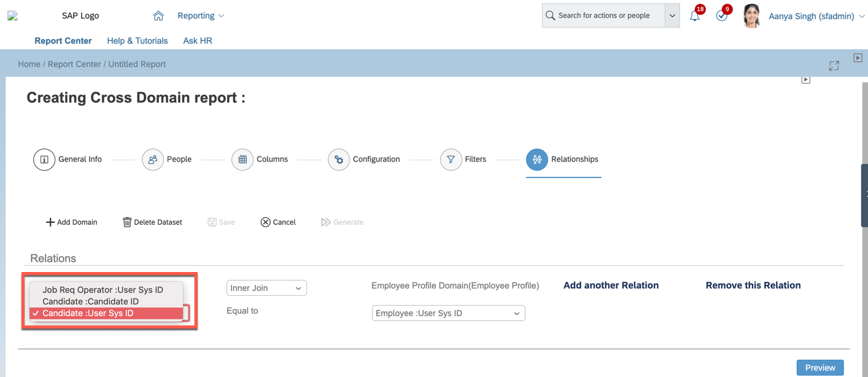Click the Preview button

tap(820, 368)
